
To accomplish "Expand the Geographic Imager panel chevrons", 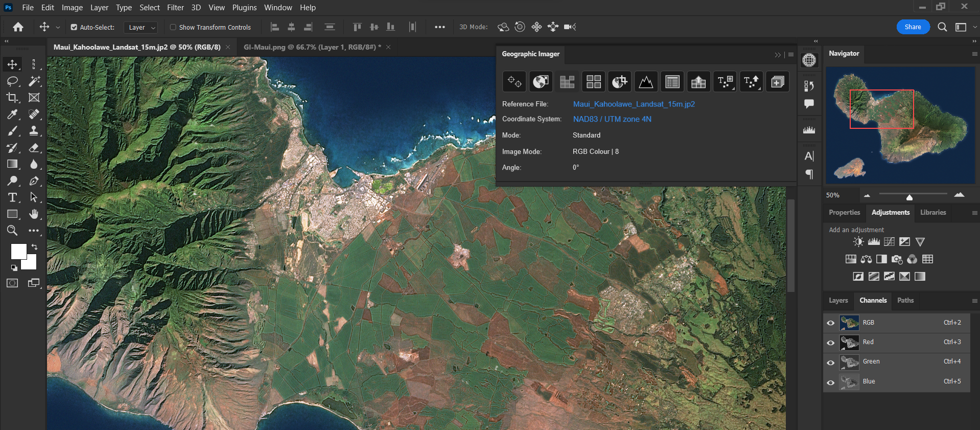I will (778, 55).
